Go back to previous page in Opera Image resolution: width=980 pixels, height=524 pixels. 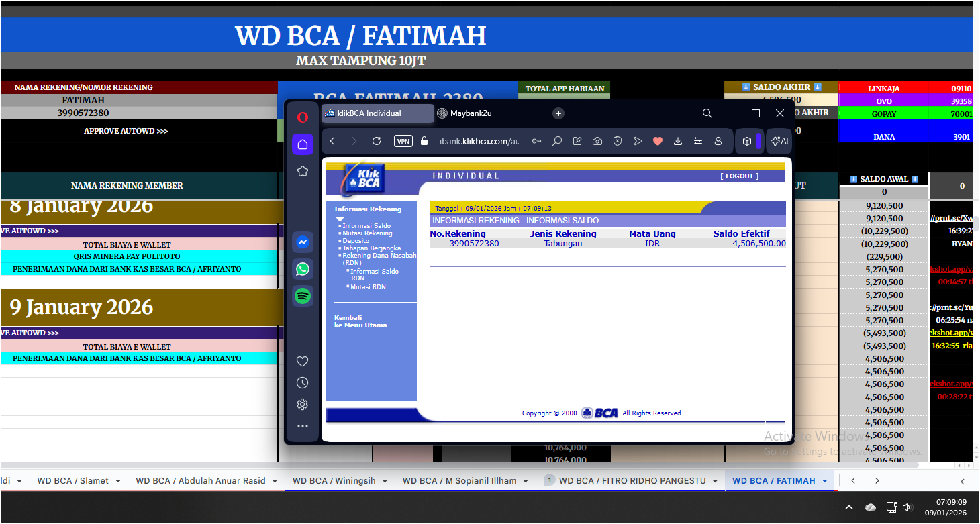(333, 141)
